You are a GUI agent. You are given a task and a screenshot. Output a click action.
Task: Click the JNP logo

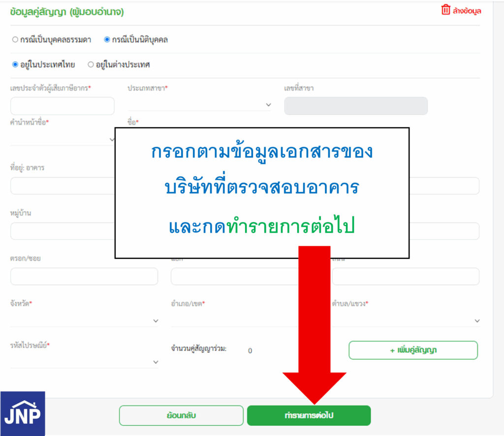(x=23, y=413)
